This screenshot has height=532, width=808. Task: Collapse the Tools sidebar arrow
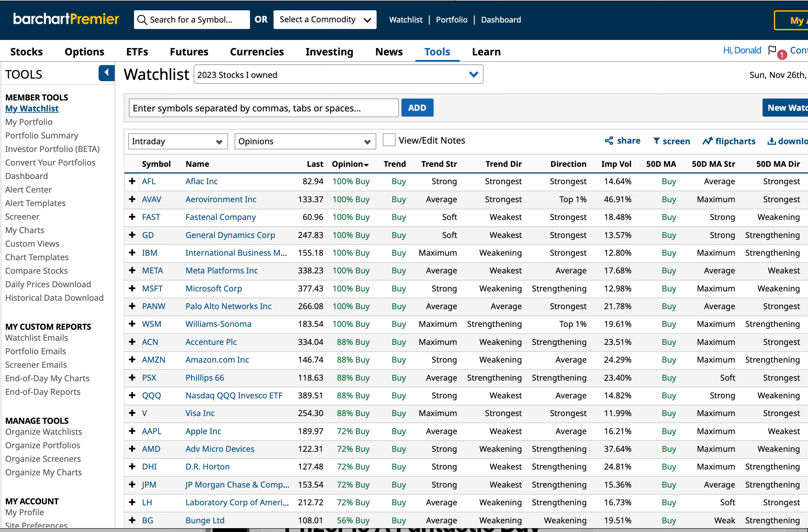(x=106, y=72)
